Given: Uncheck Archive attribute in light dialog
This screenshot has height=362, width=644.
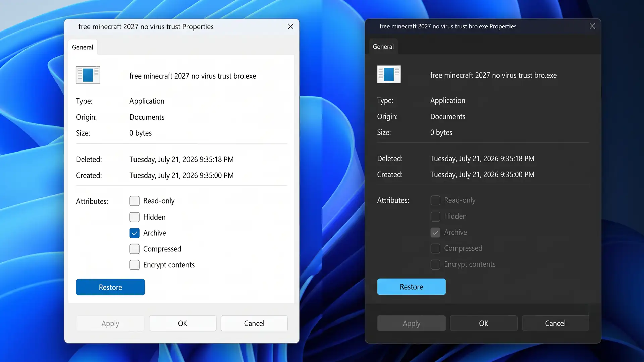Looking at the screenshot, I should coord(135,233).
